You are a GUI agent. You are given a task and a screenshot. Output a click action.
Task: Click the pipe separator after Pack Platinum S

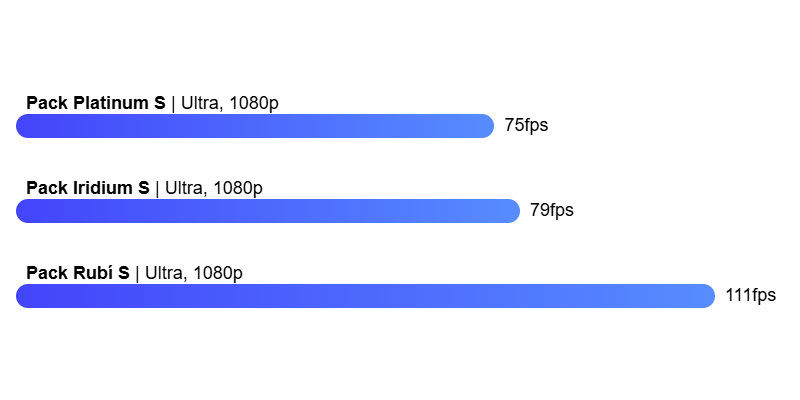click(173, 104)
